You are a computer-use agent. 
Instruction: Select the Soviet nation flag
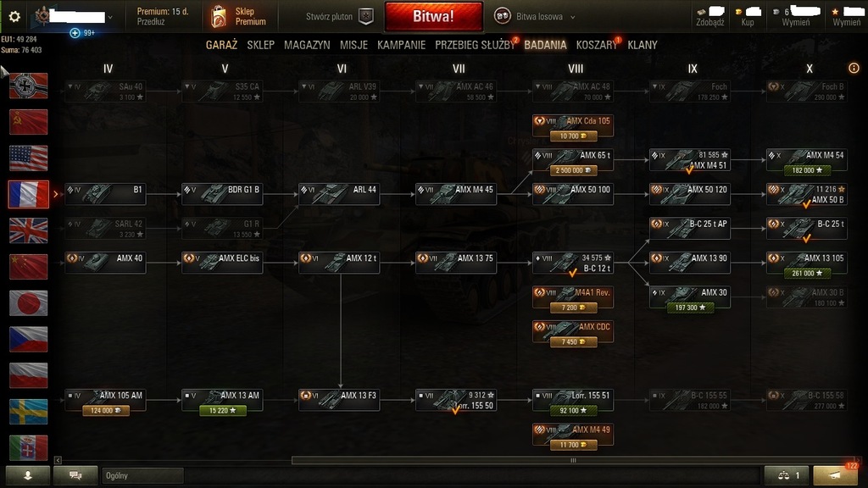(x=28, y=122)
